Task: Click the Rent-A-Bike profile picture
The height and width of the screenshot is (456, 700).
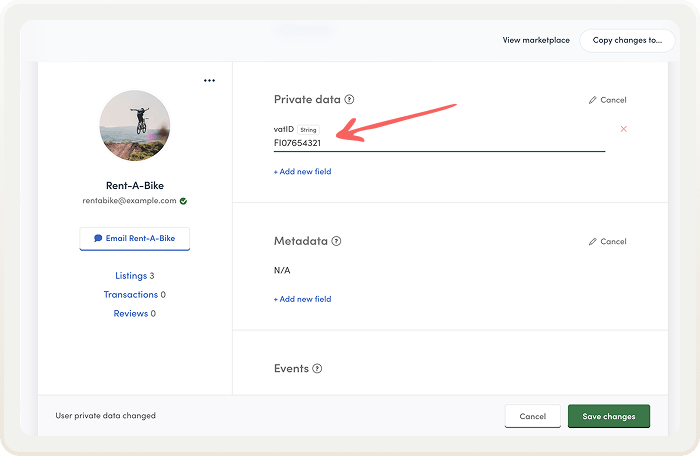Action: point(135,126)
